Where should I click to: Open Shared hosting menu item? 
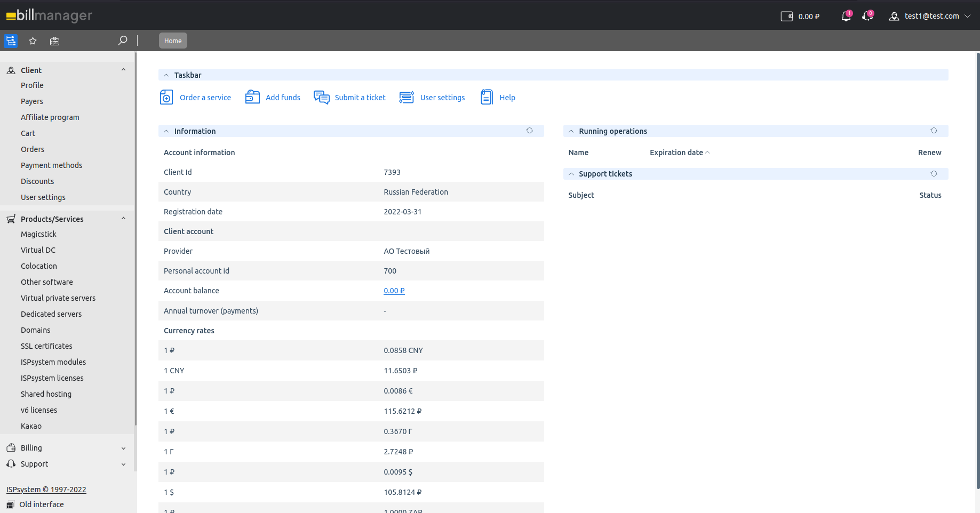(x=46, y=394)
